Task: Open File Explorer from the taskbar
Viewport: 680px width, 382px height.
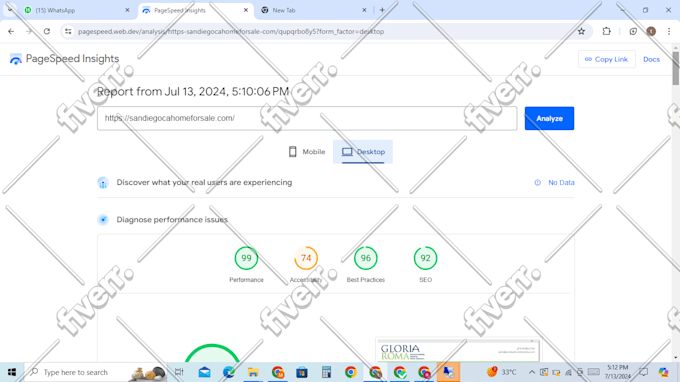Action: pyautogui.click(x=253, y=372)
